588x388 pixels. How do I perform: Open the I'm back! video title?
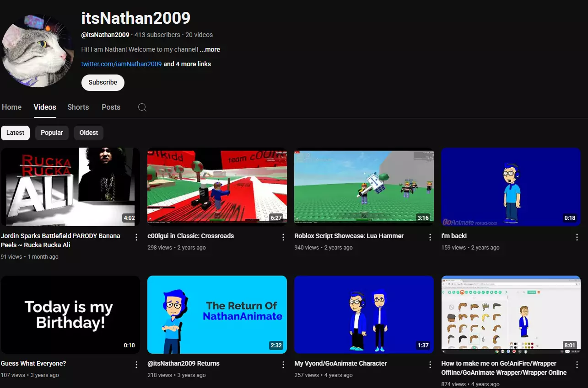pyautogui.click(x=454, y=236)
